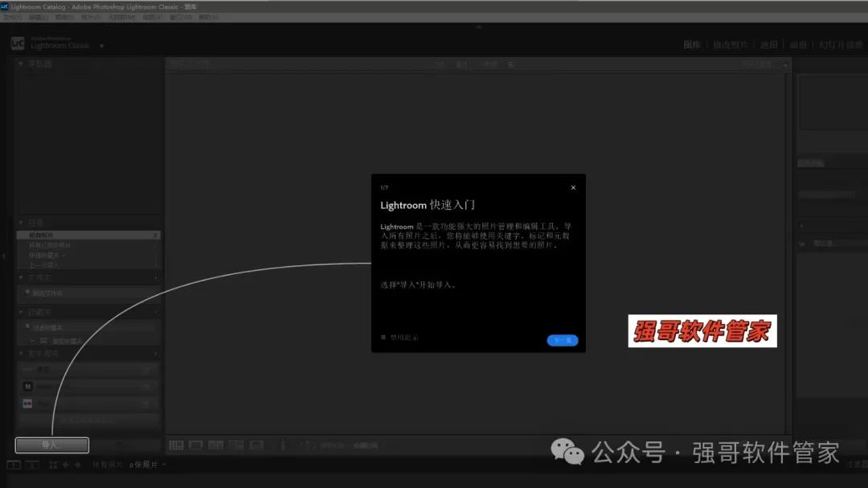Expand the 智能收藏夹 smart collections set

(x=33, y=341)
